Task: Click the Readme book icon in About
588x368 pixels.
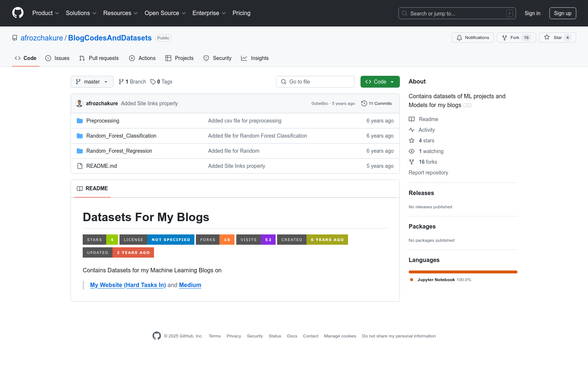Action: pyautogui.click(x=412, y=119)
